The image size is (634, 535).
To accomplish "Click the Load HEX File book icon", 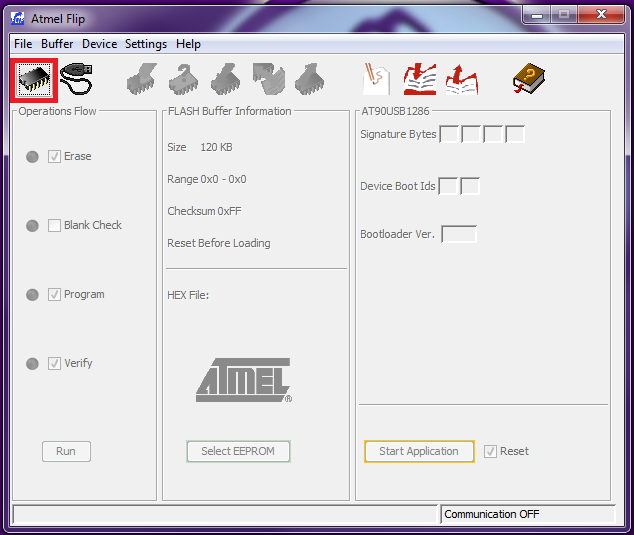I will click(x=420, y=79).
